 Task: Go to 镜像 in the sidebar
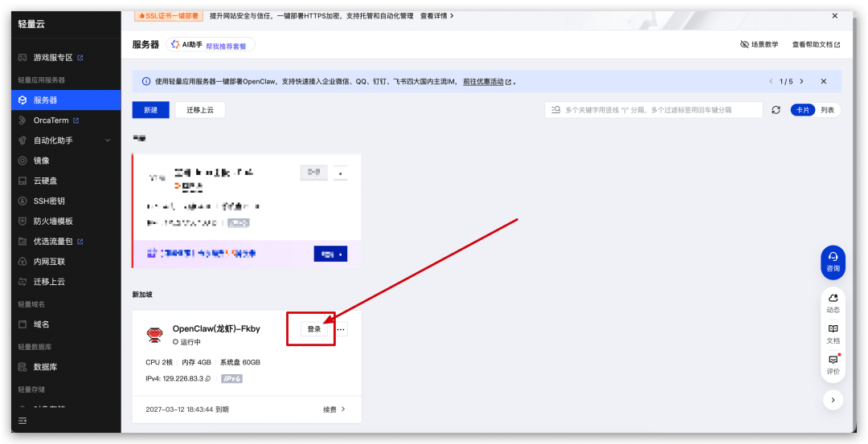point(42,161)
